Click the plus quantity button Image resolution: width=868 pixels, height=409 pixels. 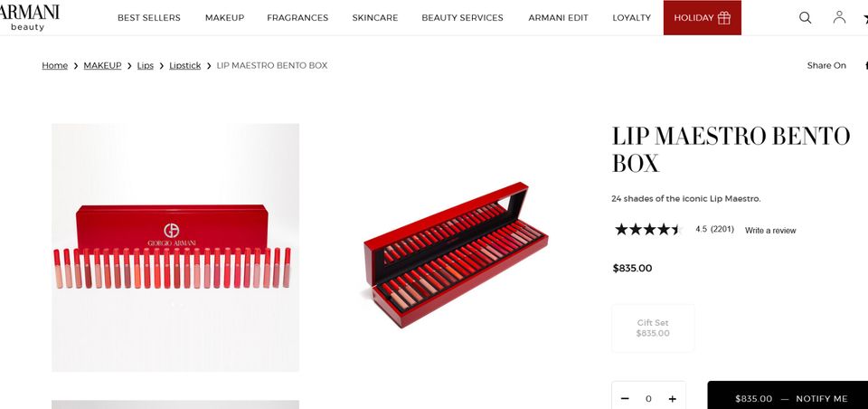coord(672,398)
